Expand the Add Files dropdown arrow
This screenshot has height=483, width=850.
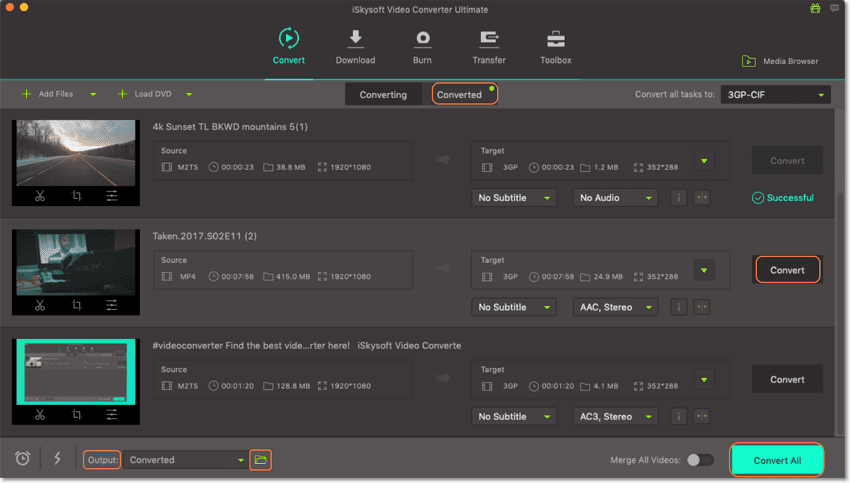[x=93, y=94]
